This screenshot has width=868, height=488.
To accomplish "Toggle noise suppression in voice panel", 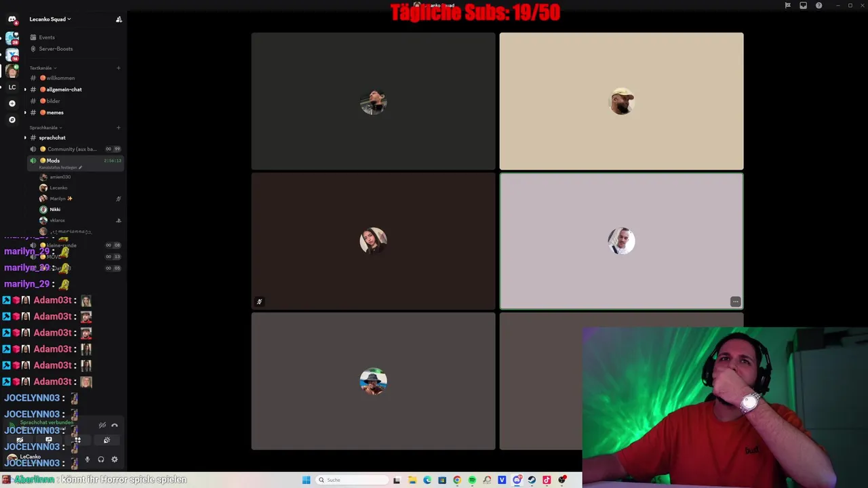I will click(102, 425).
